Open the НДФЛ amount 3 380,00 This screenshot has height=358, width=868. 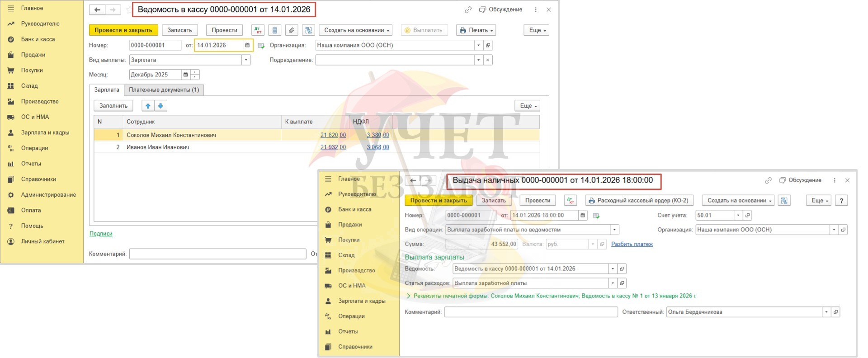click(378, 135)
